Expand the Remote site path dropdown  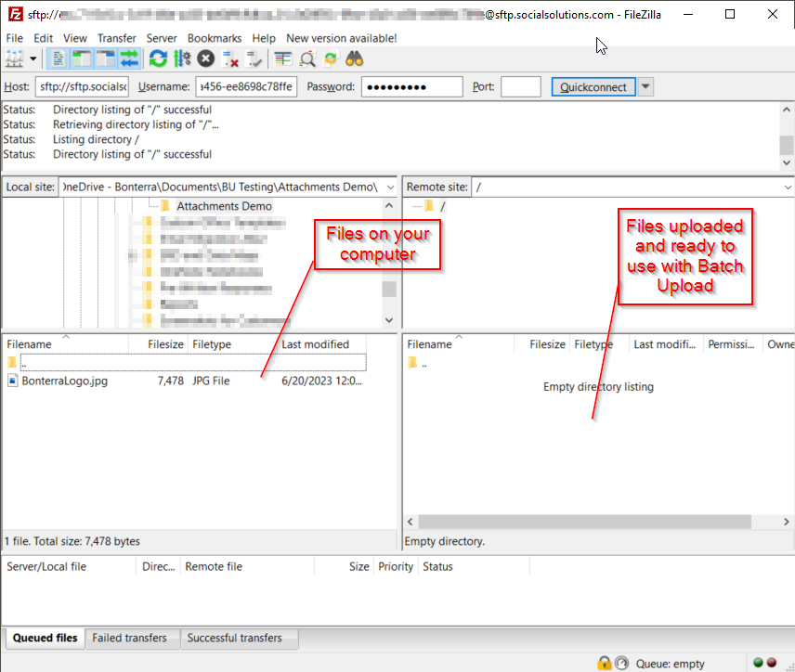pos(788,187)
